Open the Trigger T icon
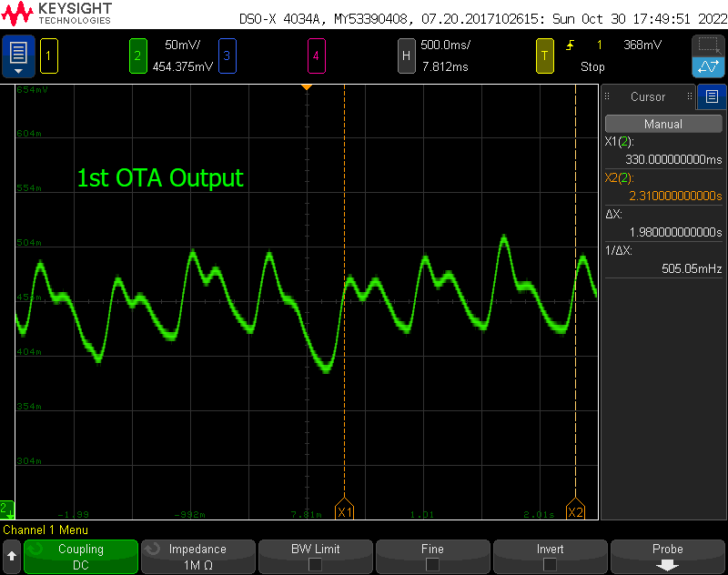The width and height of the screenshot is (728, 575). pyautogui.click(x=545, y=55)
